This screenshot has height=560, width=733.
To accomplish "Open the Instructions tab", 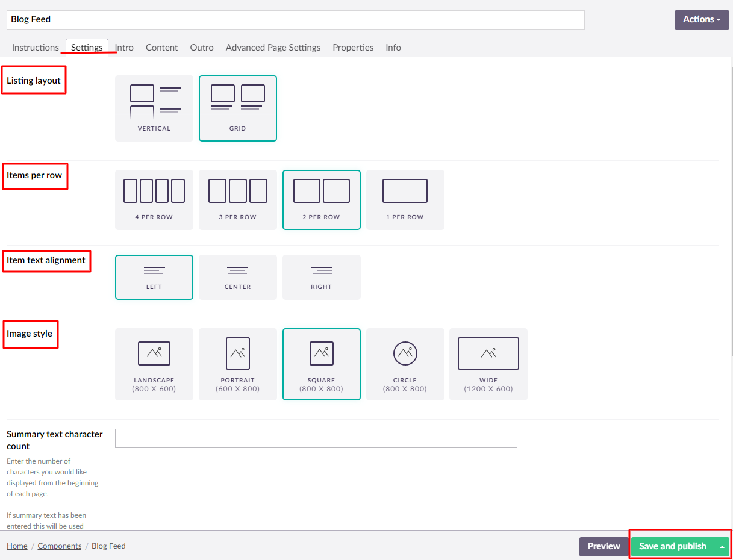I will coord(36,48).
